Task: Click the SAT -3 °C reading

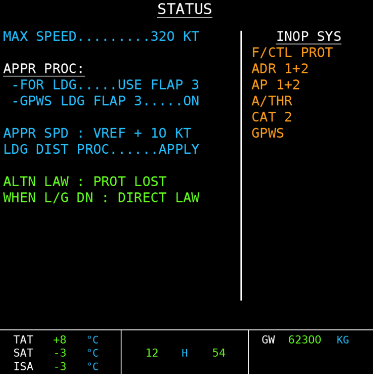Action: (x=56, y=353)
